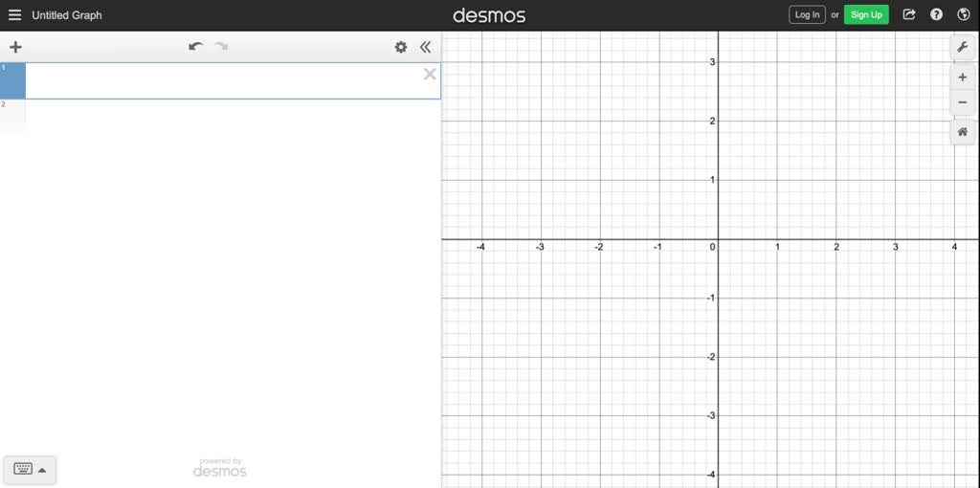Delete expression 1 with the X
The width and height of the screenshot is (980, 488).
coord(430,75)
